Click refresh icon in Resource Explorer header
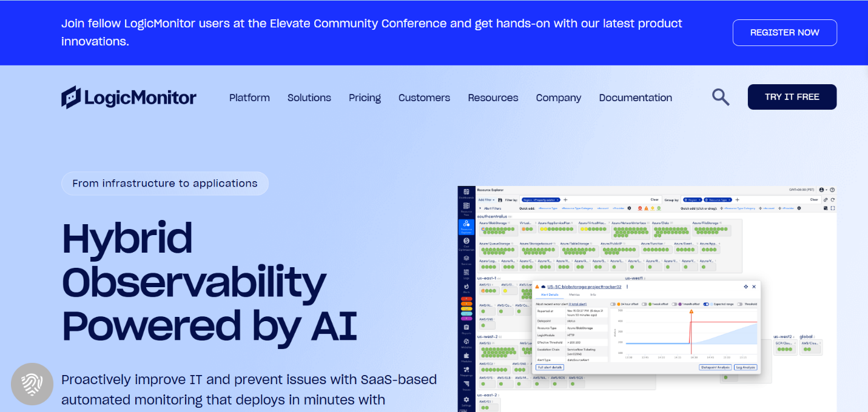Image resolution: width=868 pixels, height=412 pixels. click(832, 200)
